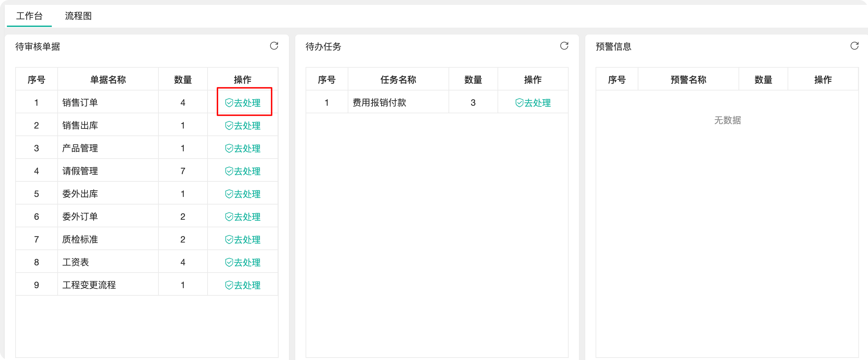Click the 单据名称 column header
The image size is (868, 360).
(108, 80)
